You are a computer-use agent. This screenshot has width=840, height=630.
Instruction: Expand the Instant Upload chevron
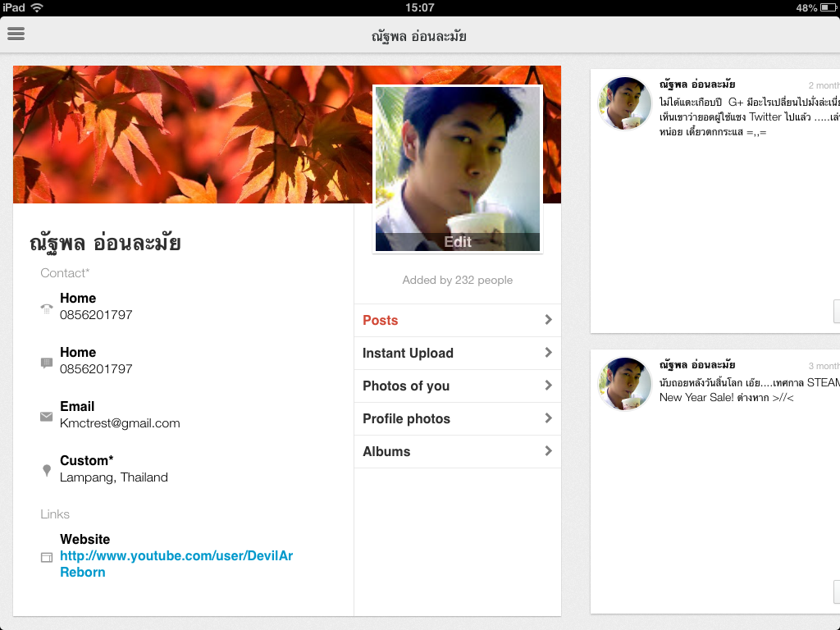click(548, 353)
